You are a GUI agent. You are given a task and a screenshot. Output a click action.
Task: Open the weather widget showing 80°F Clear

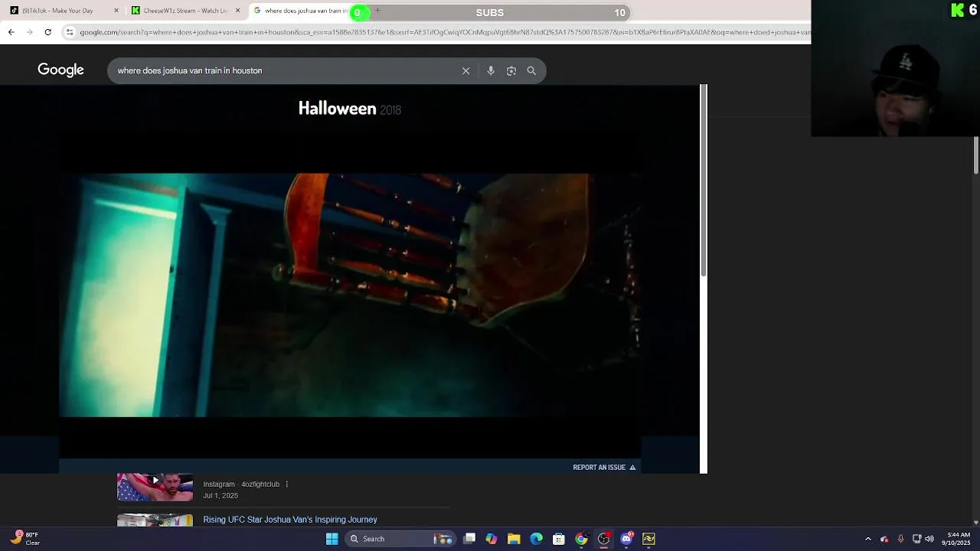click(x=24, y=539)
